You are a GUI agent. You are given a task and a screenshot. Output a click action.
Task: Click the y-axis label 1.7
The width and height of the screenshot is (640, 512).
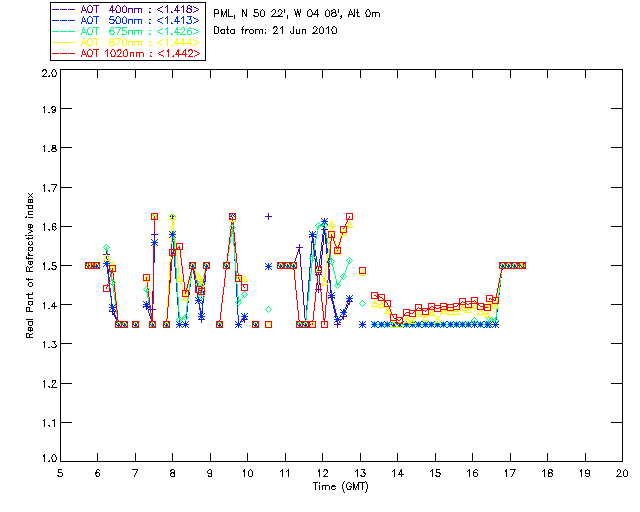click(49, 188)
